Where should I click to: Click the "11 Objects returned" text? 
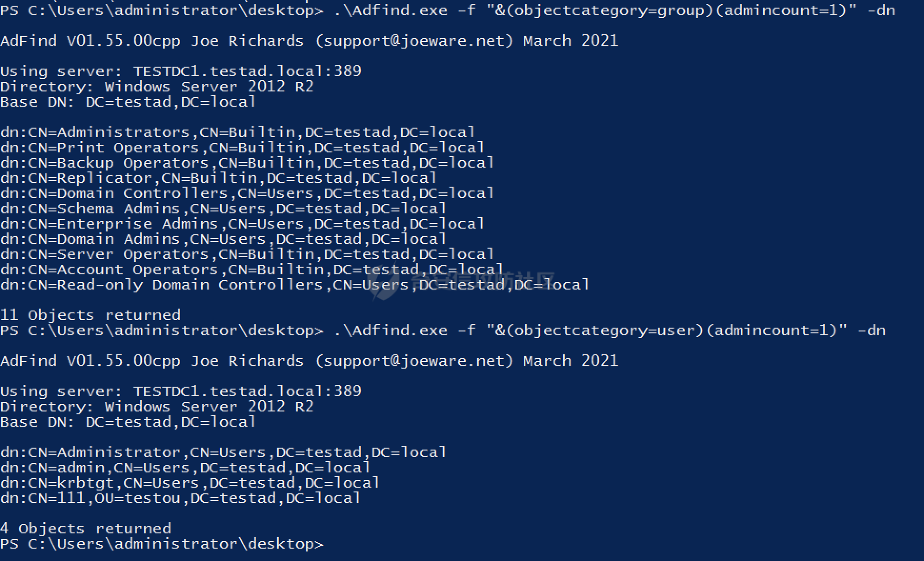[90, 315]
